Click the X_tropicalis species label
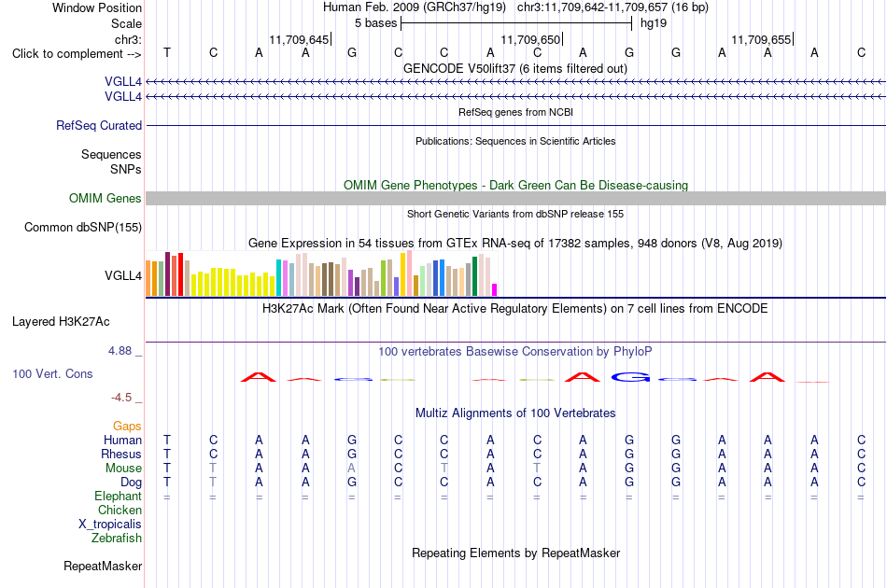This screenshot has width=887, height=588. tap(110, 525)
